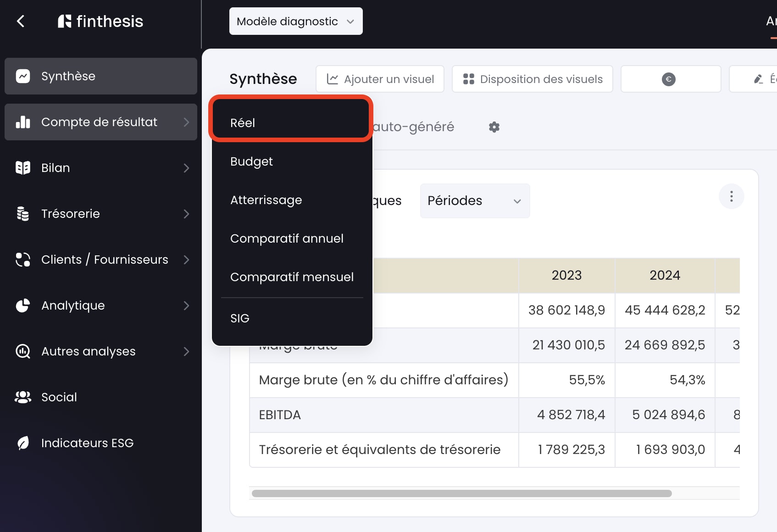
Task: Click the Clients / Fournisseurs icon
Action: point(23,260)
